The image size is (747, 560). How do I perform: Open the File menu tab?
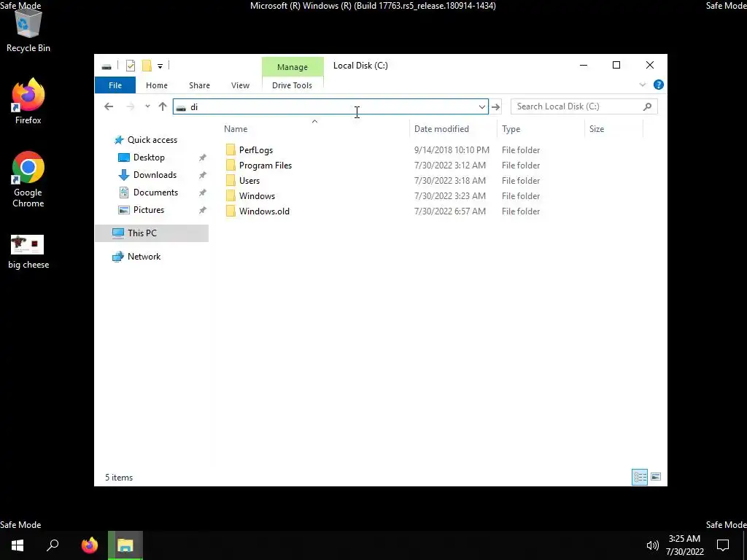[115, 85]
